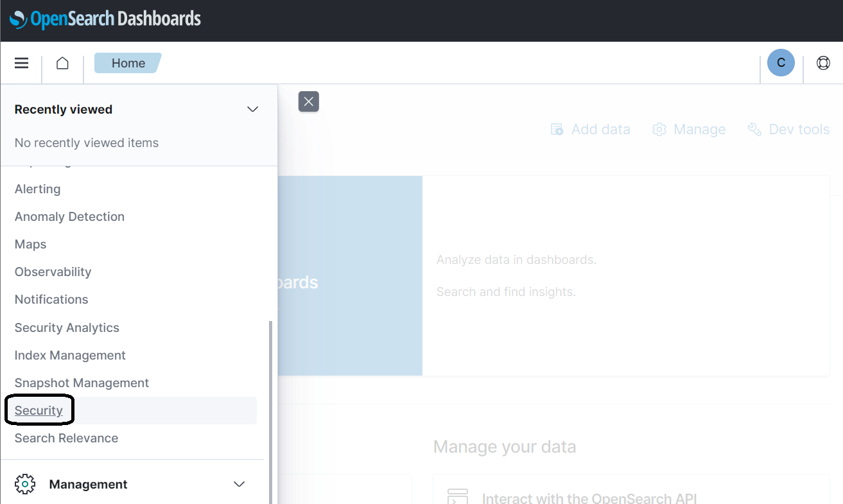
Task: Click the Add data icon
Action: 557,130
